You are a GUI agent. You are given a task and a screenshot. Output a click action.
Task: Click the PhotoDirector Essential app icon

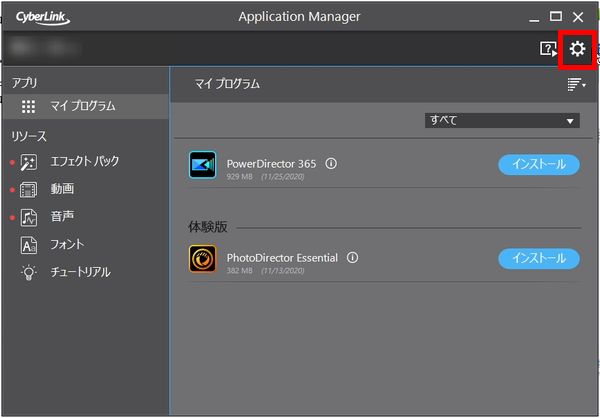(202, 259)
